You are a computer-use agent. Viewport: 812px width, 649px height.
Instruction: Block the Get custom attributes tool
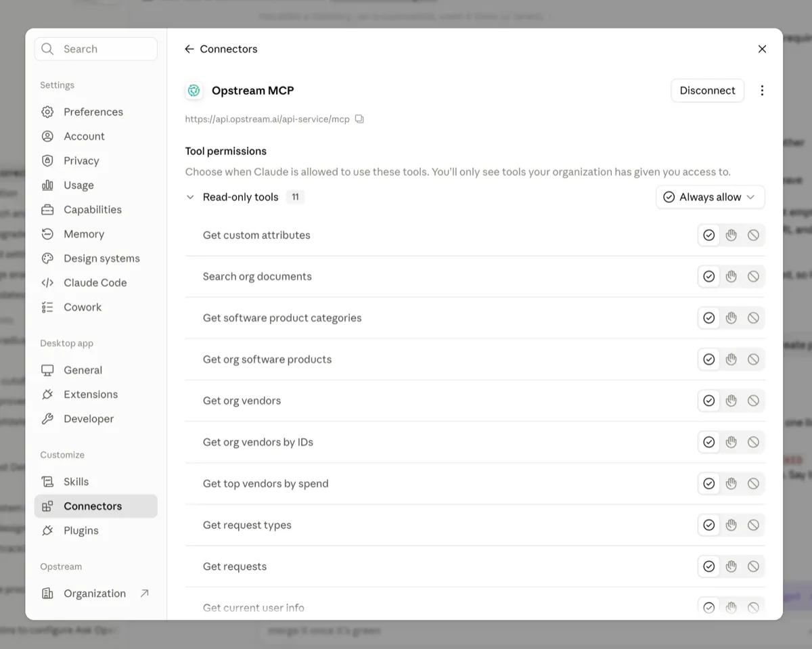pos(753,235)
